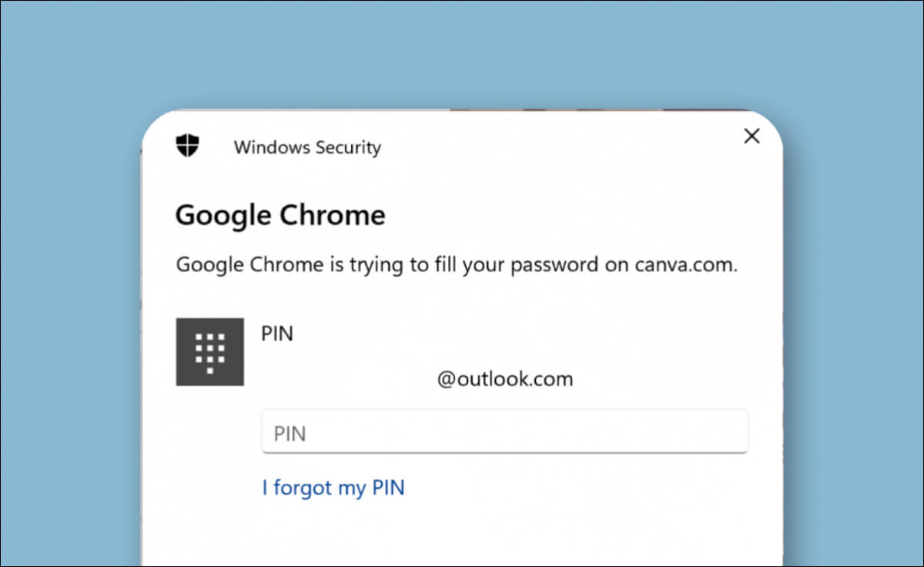Click empty space left of @outlook.com
The height and width of the screenshot is (567, 924).
346,379
